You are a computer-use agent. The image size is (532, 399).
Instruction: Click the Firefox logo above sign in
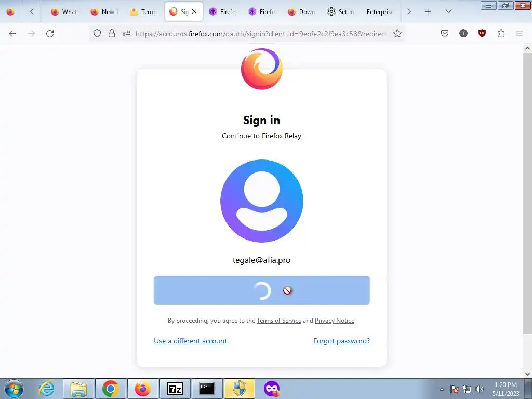(x=262, y=69)
